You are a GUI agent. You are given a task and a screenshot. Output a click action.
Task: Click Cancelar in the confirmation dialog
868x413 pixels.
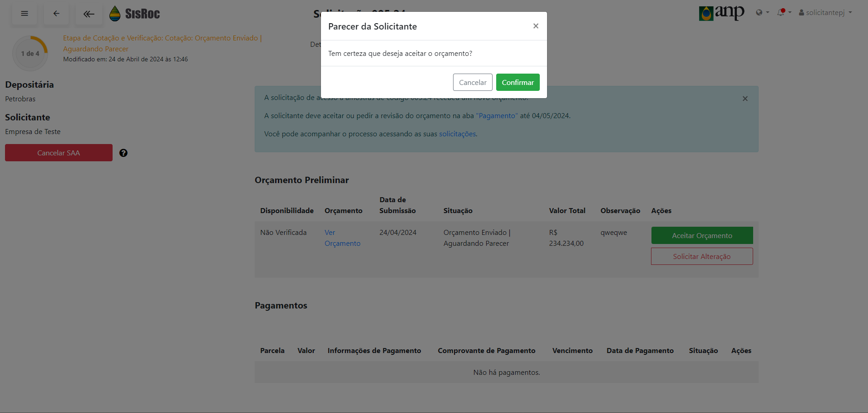coord(473,82)
